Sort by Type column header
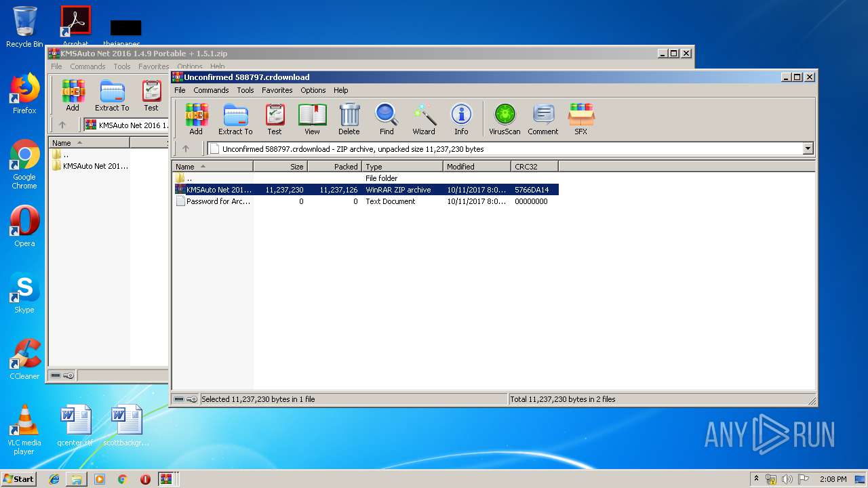Image resolution: width=868 pixels, height=488 pixels. click(x=403, y=166)
